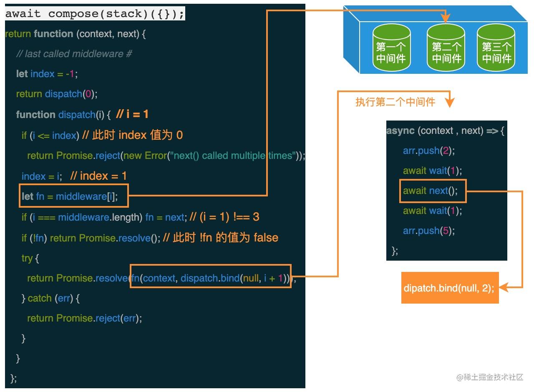Viewport: 534px width, 392px height.
Task: Click the 第一个中间件 cylinder
Action: [391, 47]
